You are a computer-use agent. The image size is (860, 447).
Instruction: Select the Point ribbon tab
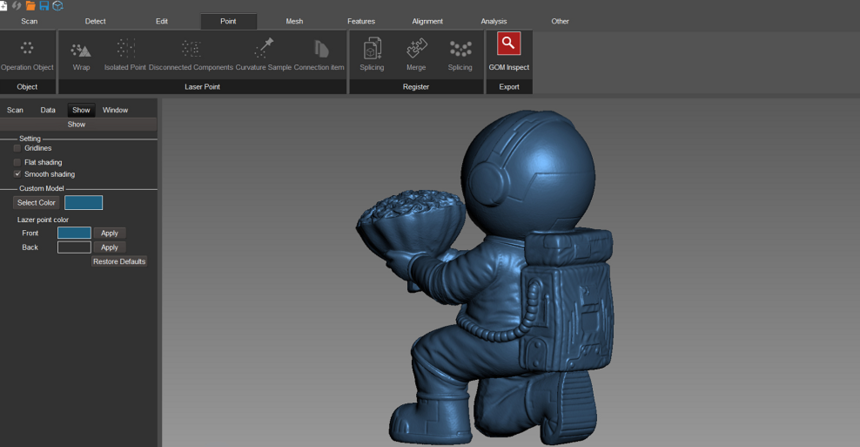click(x=228, y=21)
